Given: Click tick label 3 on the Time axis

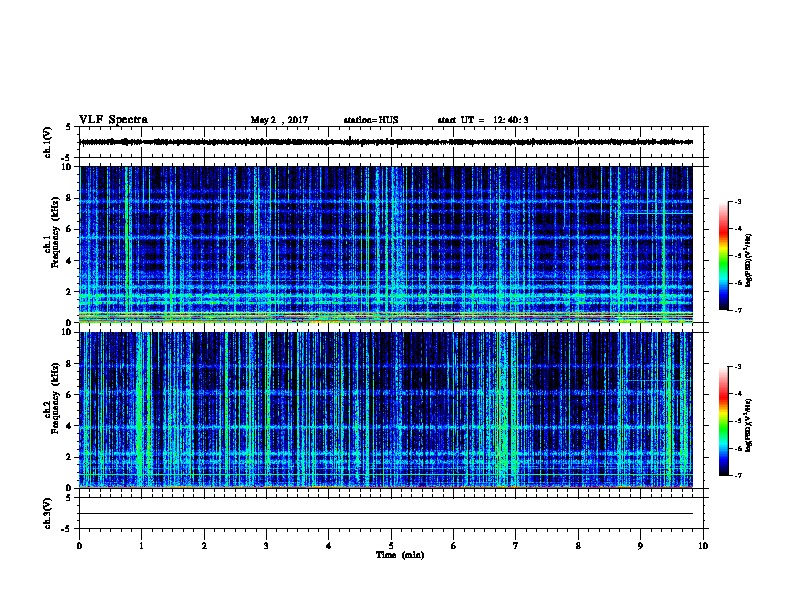Looking at the screenshot, I should pos(266,546).
